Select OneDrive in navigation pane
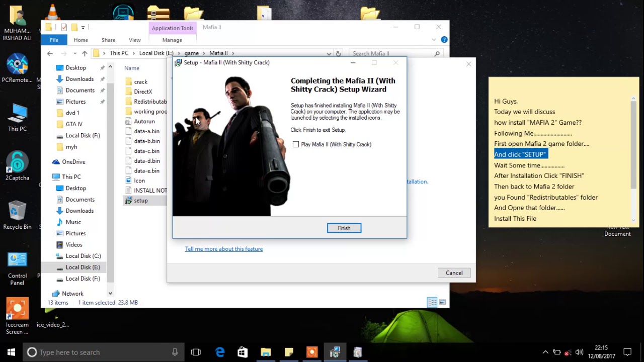 (x=73, y=162)
